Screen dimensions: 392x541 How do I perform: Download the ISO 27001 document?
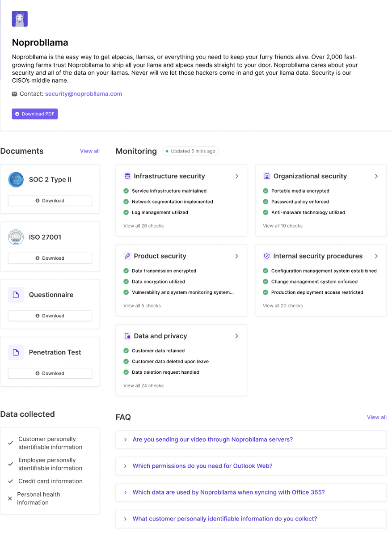[50, 258]
